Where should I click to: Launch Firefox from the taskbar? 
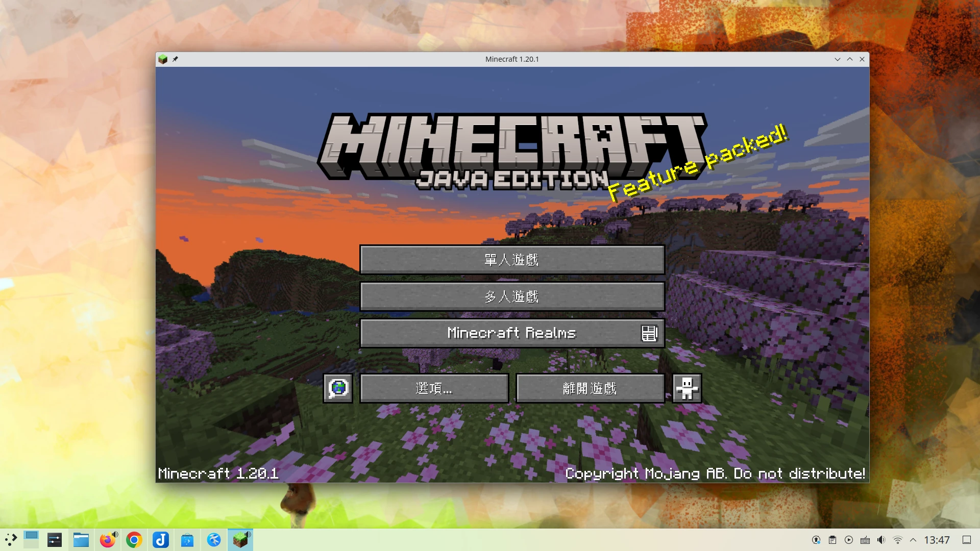(108, 540)
